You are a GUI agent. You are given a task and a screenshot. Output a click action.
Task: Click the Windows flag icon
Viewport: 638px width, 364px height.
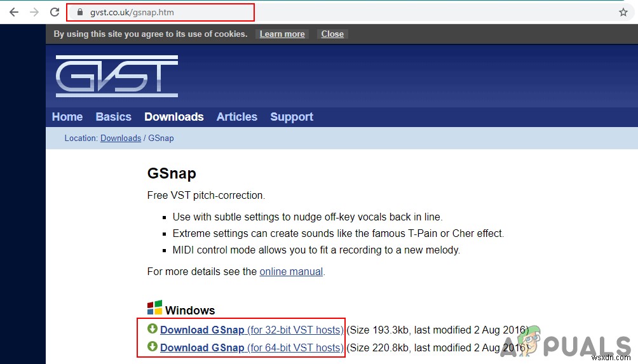154,307
